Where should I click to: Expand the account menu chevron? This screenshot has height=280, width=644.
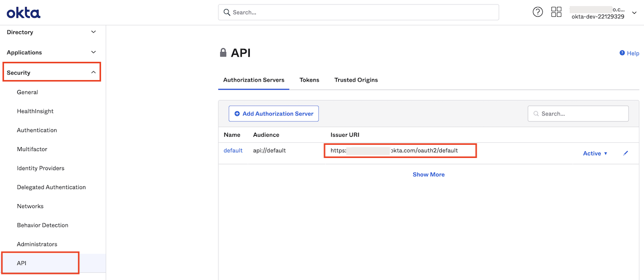pos(634,13)
